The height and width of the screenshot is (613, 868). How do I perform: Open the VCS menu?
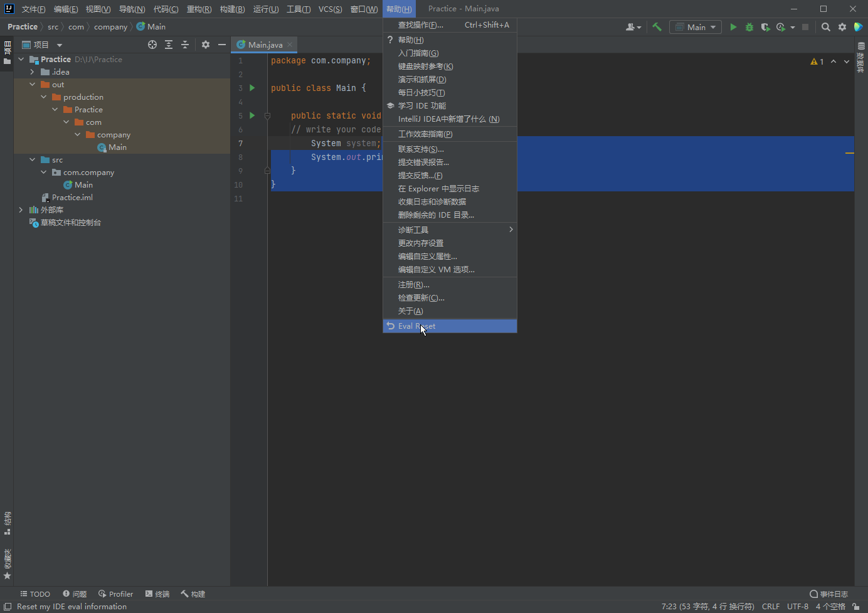[330, 9]
